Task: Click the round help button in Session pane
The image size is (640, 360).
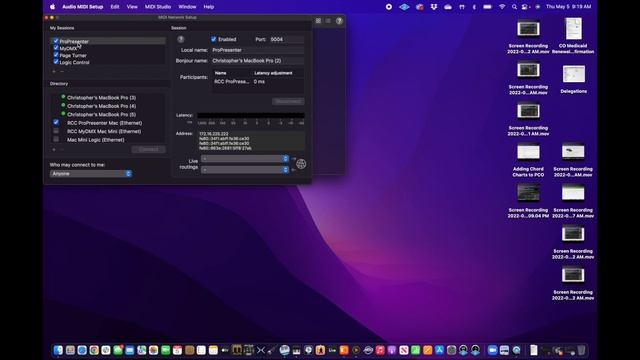Action: point(181,39)
